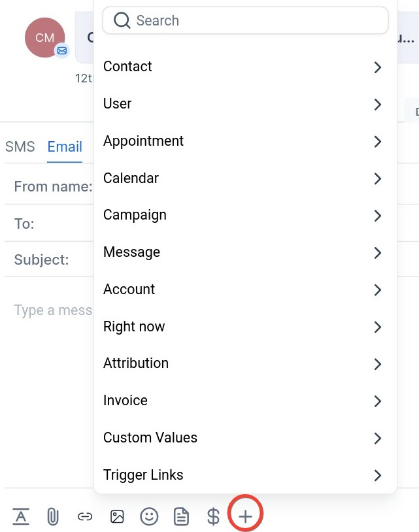Click the envelope badge on the CM avatar

[x=62, y=50]
